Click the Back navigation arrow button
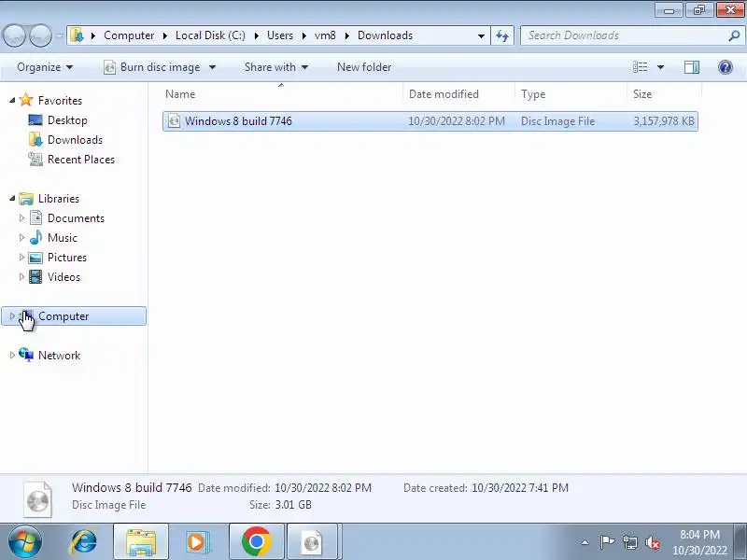This screenshot has height=560, width=747. [15, 35]
